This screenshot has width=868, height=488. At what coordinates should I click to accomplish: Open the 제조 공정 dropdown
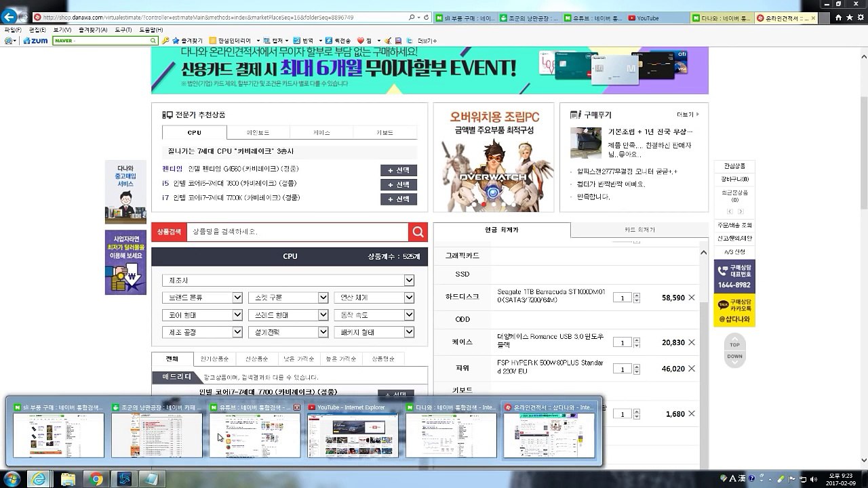click(x=202, y=332)
